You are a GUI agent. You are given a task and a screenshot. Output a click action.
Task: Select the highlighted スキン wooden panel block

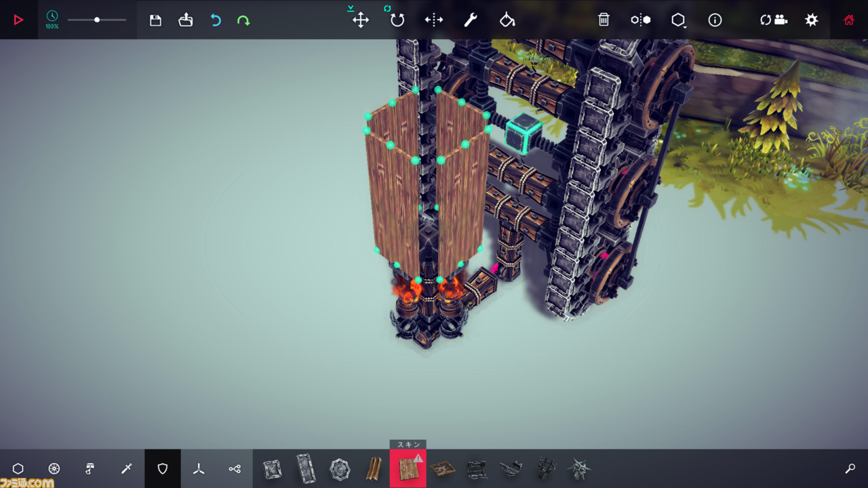point(408,468)
